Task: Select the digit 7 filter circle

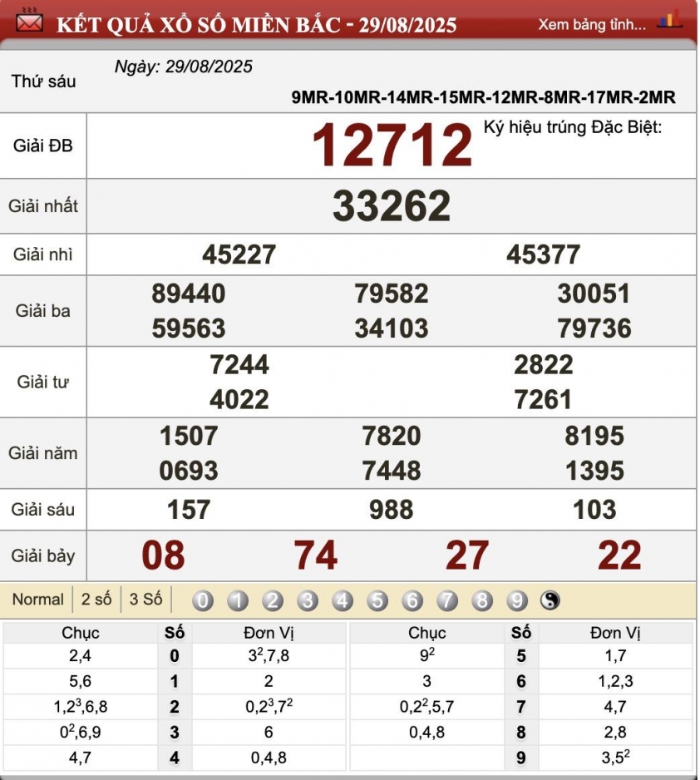Action: (x=447, y=600)
